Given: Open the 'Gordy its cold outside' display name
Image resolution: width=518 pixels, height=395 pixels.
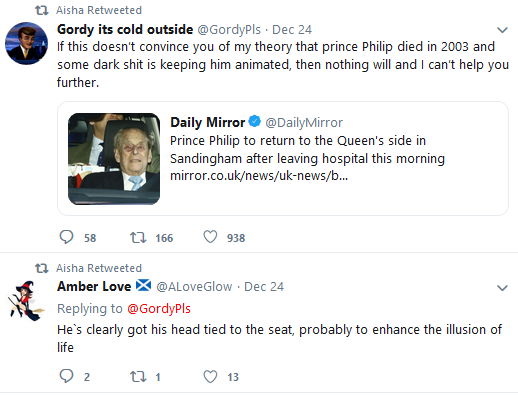Looking at the screenshot, I should (x=125, y=30).
